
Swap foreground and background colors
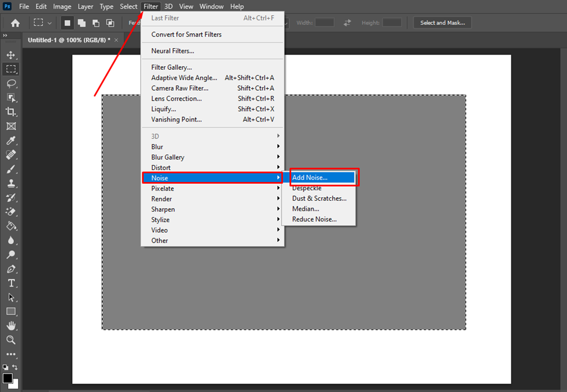pos(15,367)
